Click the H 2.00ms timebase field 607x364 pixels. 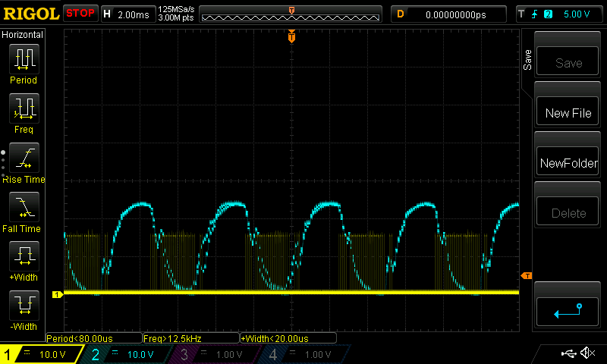(128, 14)
